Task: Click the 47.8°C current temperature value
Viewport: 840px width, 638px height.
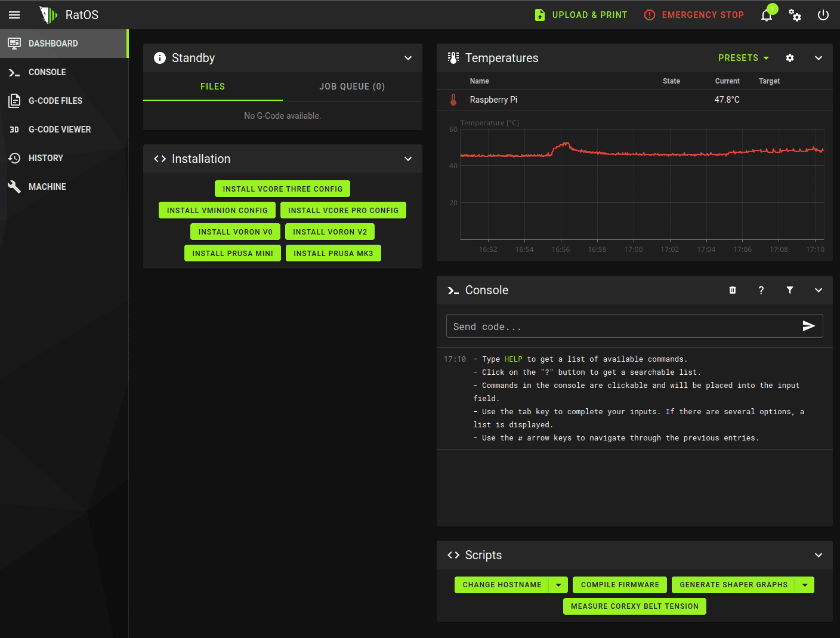Action: point(727,100)
